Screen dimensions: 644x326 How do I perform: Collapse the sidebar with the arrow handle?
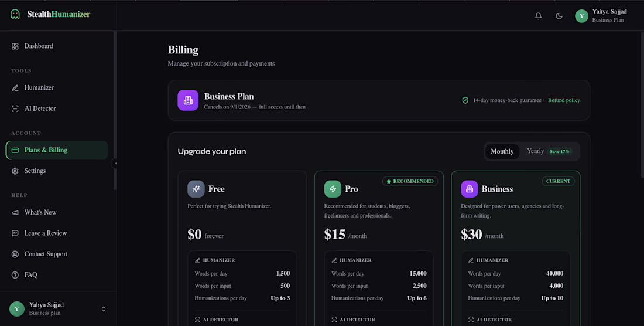click(115, 164)
